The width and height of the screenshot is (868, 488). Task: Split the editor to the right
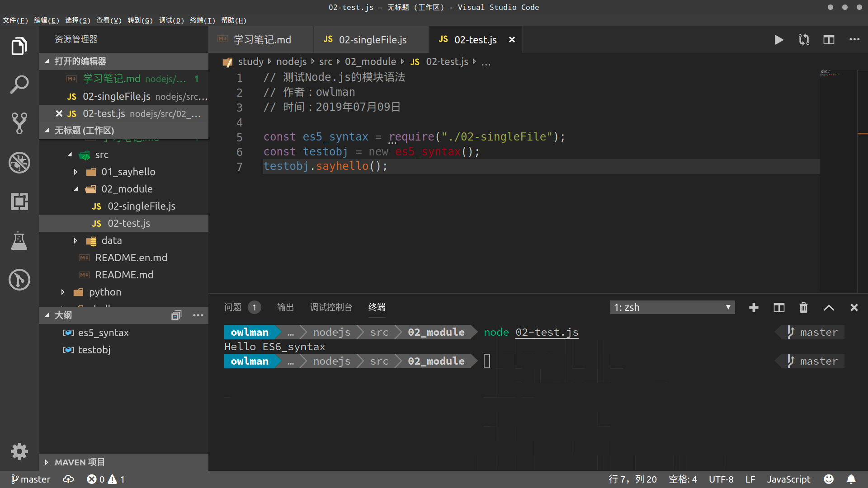[x=829, y=40]
